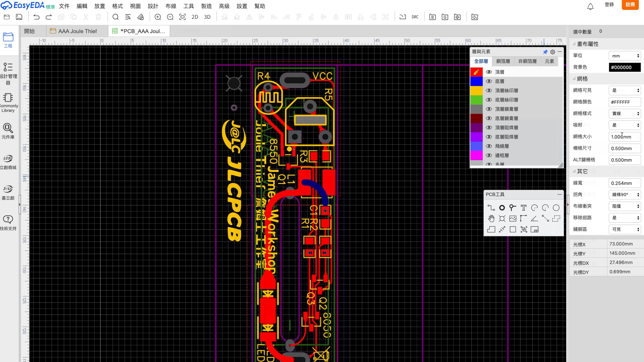The height and width of the screenshot is (362, 644).
Task: Open the 拐角 線條90° dropdown
Action: [x=625, y=195]
